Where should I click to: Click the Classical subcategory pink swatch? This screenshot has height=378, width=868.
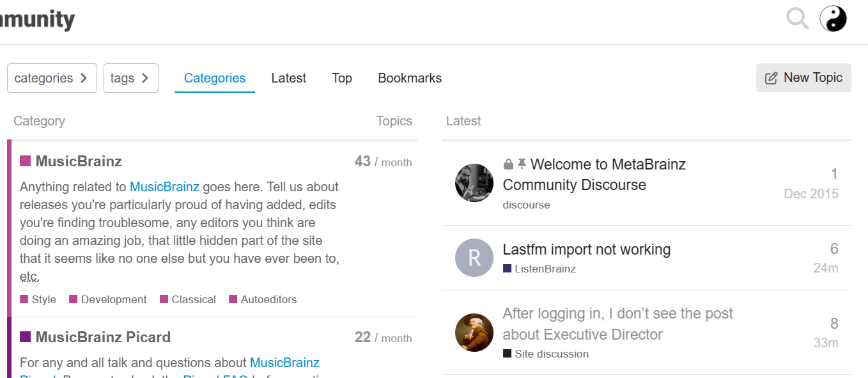164,299
